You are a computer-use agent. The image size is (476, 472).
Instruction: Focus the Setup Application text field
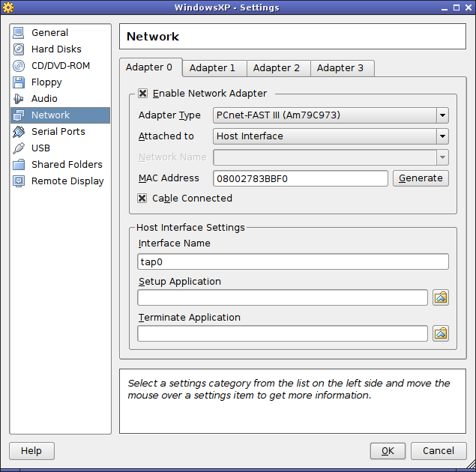click(x=283, y=297)
